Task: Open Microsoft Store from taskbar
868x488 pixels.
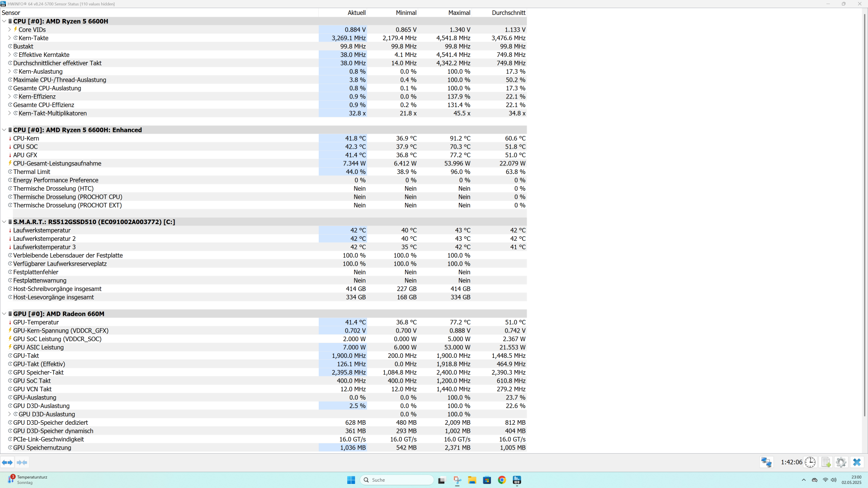Action: [x=487, y=480]
